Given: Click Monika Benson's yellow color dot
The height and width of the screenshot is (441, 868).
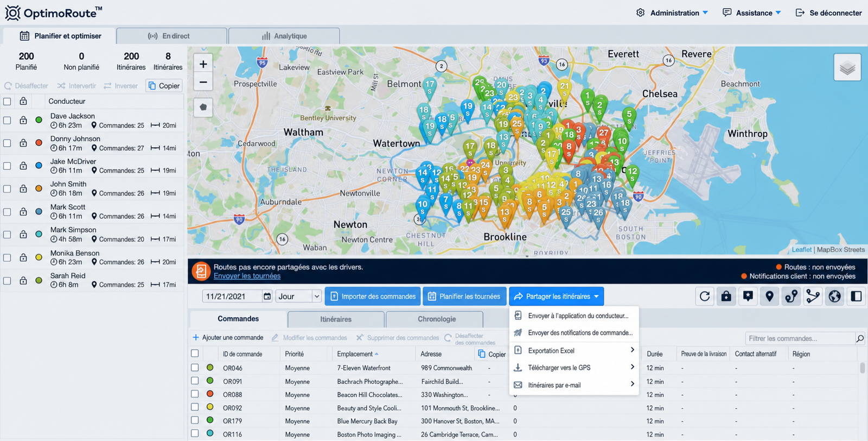Looking at the screenshot, I should [x=39, y=257].
